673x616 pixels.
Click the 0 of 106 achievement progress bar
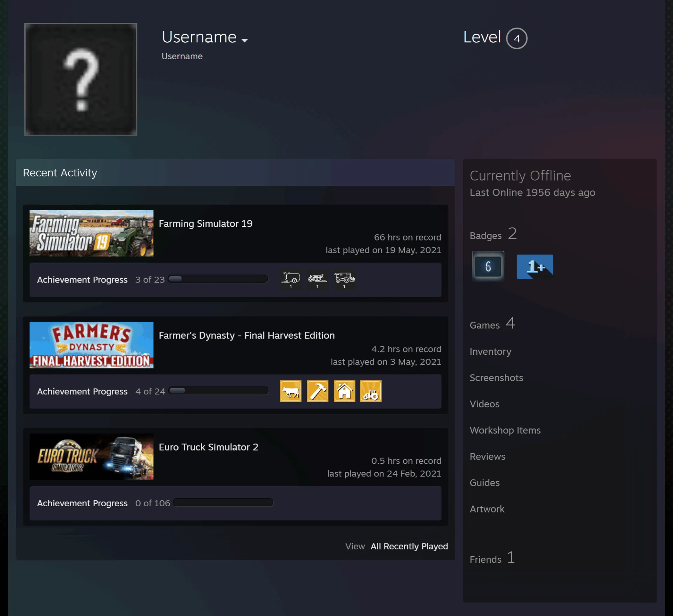coord(223,502)
